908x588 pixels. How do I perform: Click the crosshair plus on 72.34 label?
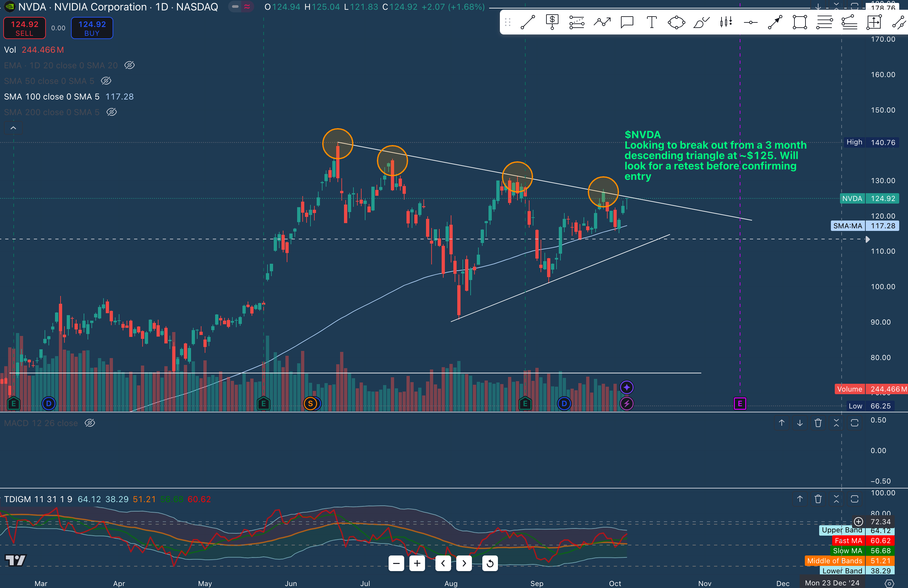pos(859,521)
